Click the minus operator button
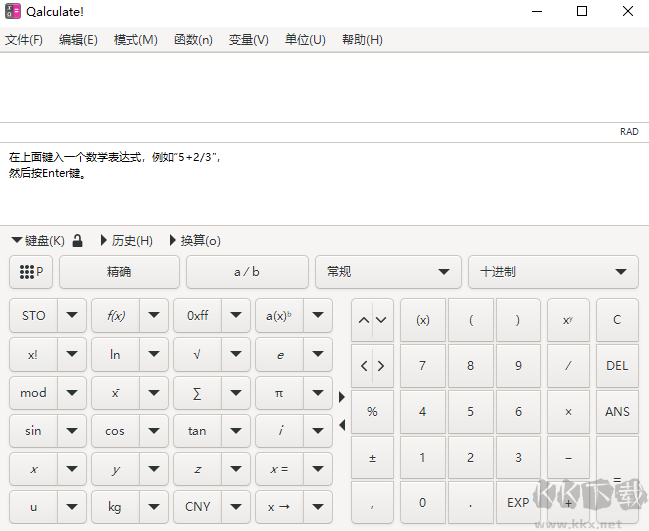 coord(568,458)
